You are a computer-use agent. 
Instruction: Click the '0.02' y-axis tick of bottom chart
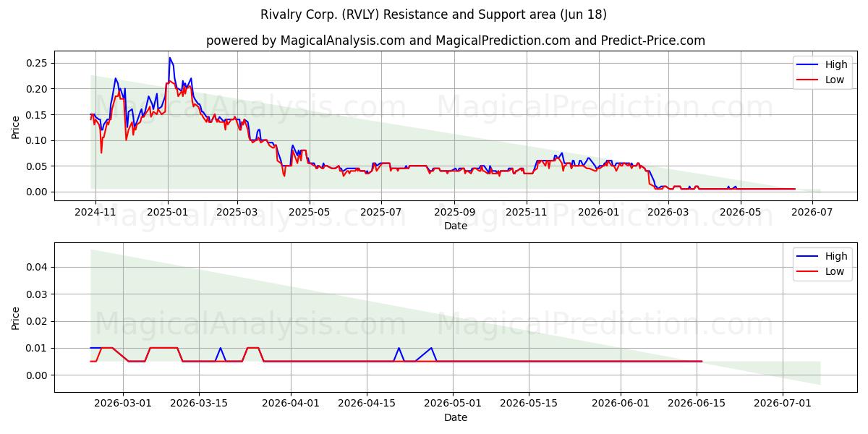37,321
